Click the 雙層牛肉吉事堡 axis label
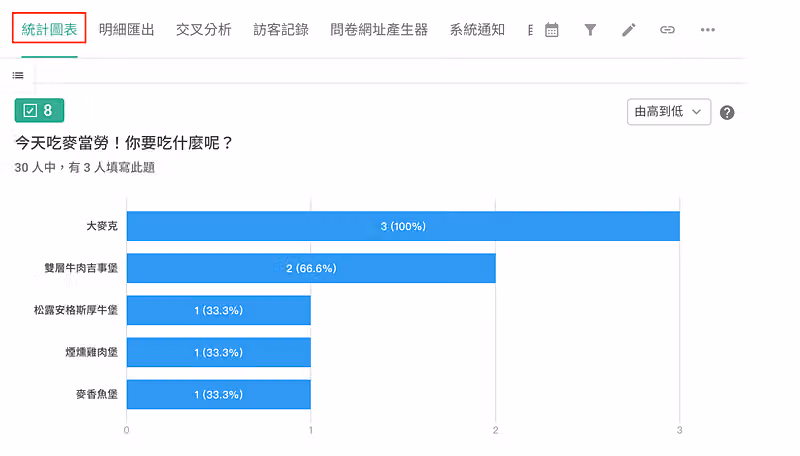Viewport: 800px width, 456px height. coord(81,268)
